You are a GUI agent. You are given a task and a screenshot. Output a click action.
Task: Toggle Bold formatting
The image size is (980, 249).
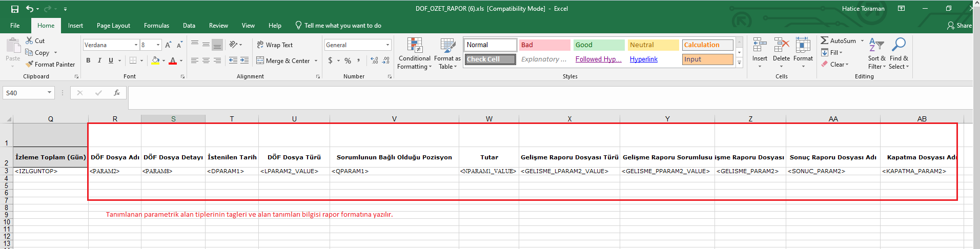[88, 60]
